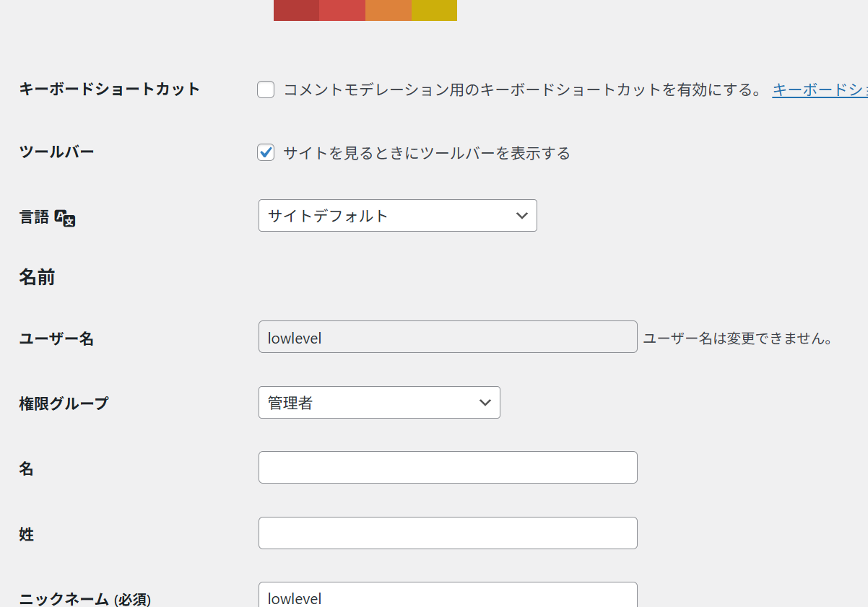868x607 pixels.
Task: Click the ユーザー名 field label
Action: click(x=56, y=339)
